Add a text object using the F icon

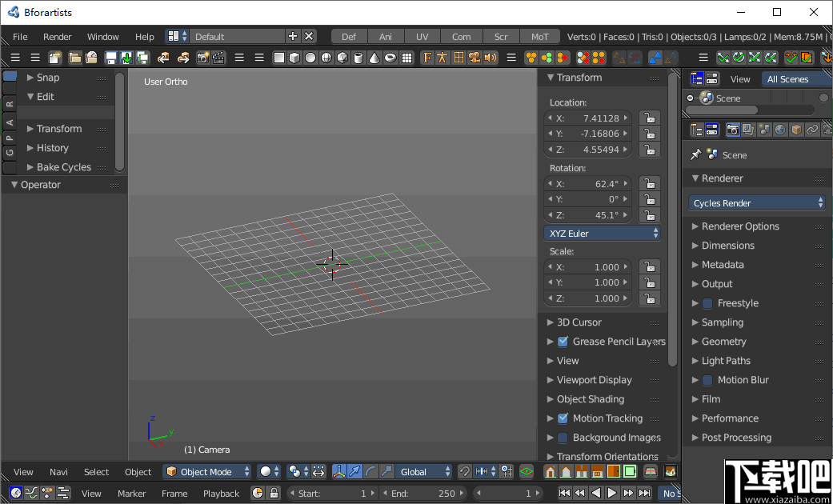[x=427, y=57]
